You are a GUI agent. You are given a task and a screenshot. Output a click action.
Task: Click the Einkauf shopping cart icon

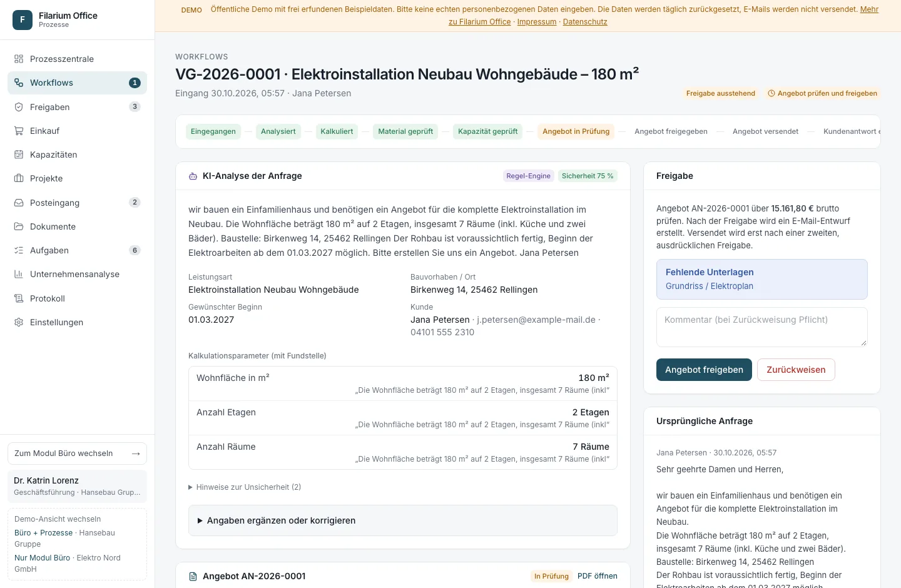pyautogui.click(x=19, y=131)
